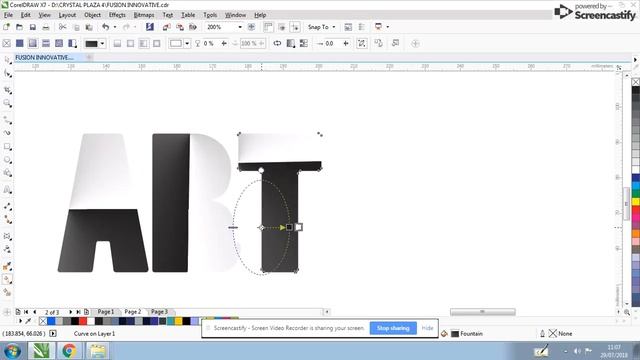Click the Windows Start button
The width and height of the screenshot is (640, 360).
tap(13, 351)
